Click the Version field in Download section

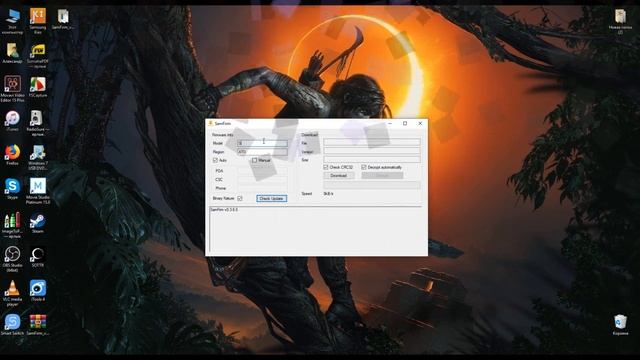coord(372,151)
